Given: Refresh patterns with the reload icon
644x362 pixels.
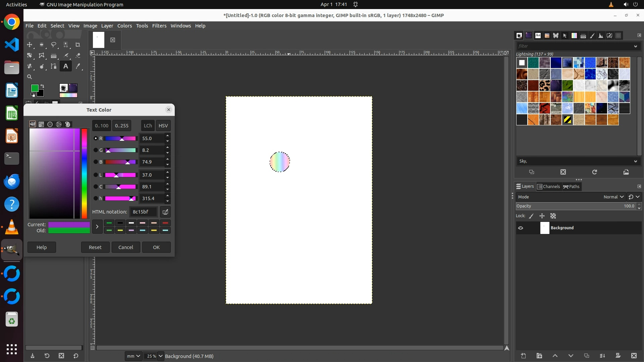Looking at the screenshot, I should pos(594,172).
